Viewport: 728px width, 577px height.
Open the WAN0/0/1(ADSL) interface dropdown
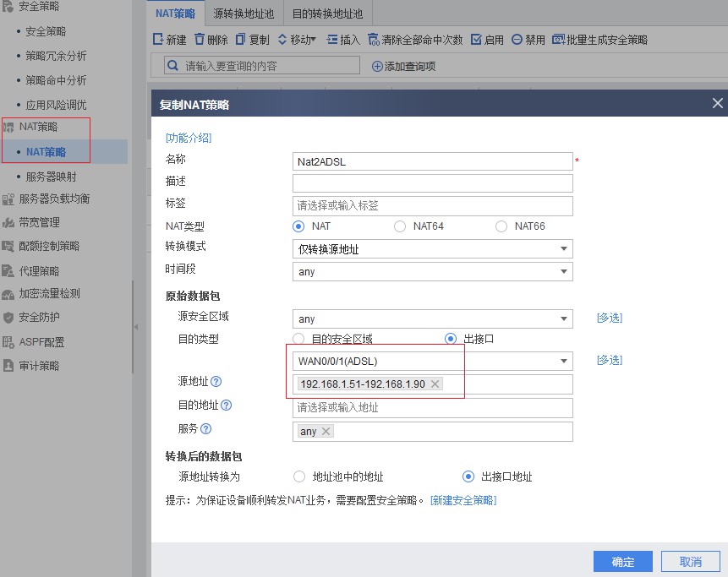tap(565, 360)
